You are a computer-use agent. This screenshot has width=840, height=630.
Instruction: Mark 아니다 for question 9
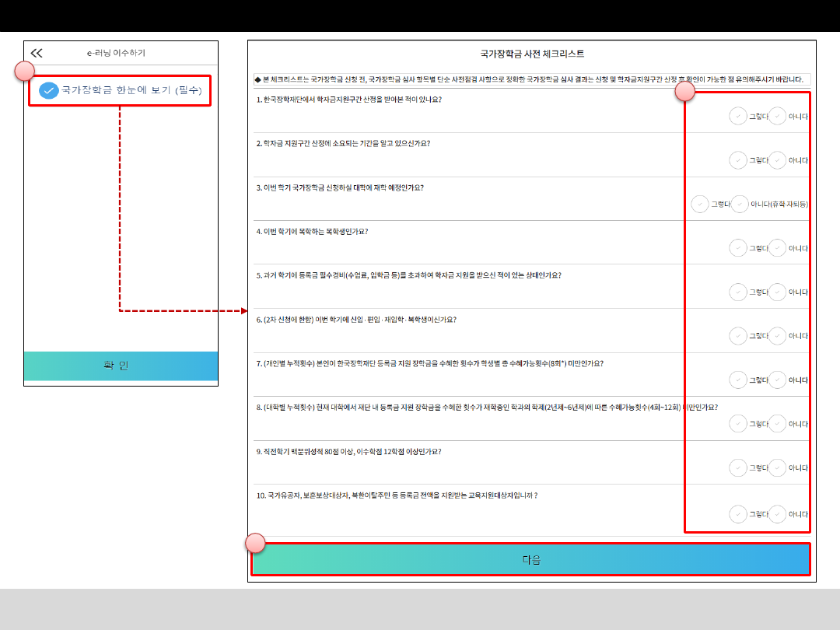778,467
